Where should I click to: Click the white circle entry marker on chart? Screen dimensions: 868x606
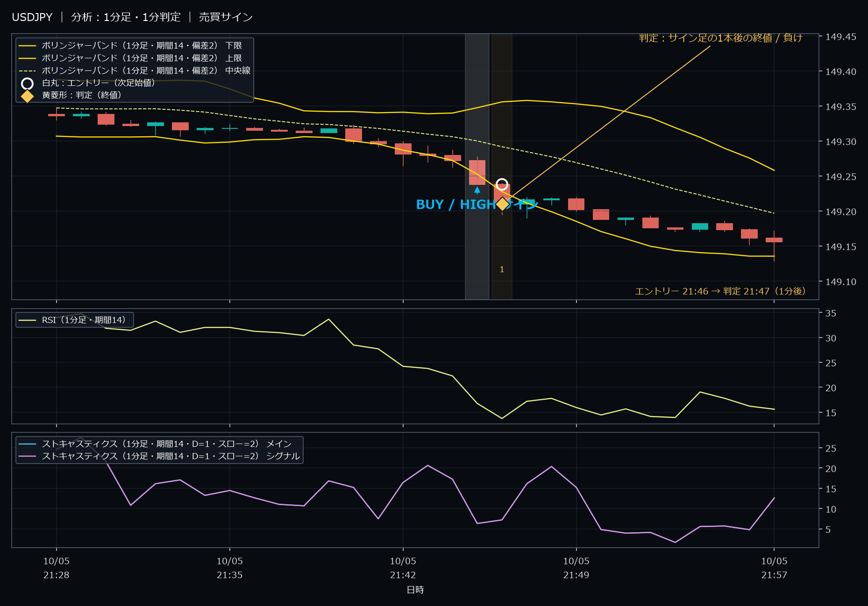tap(502, 184)
